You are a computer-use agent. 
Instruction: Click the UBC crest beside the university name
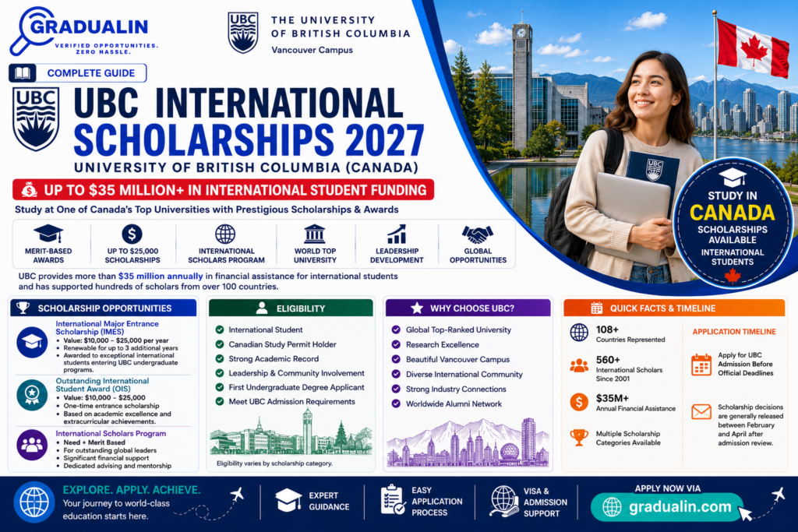243,33
